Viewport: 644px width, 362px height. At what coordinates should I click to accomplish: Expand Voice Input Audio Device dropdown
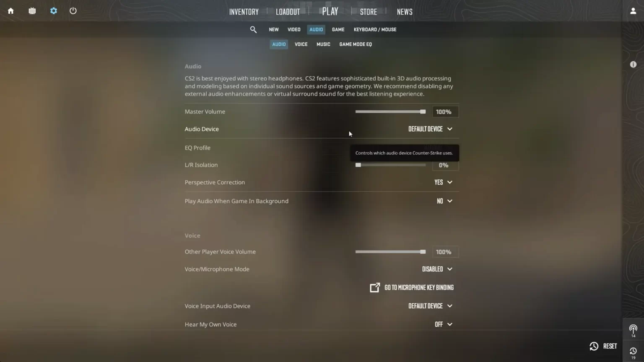430,306
